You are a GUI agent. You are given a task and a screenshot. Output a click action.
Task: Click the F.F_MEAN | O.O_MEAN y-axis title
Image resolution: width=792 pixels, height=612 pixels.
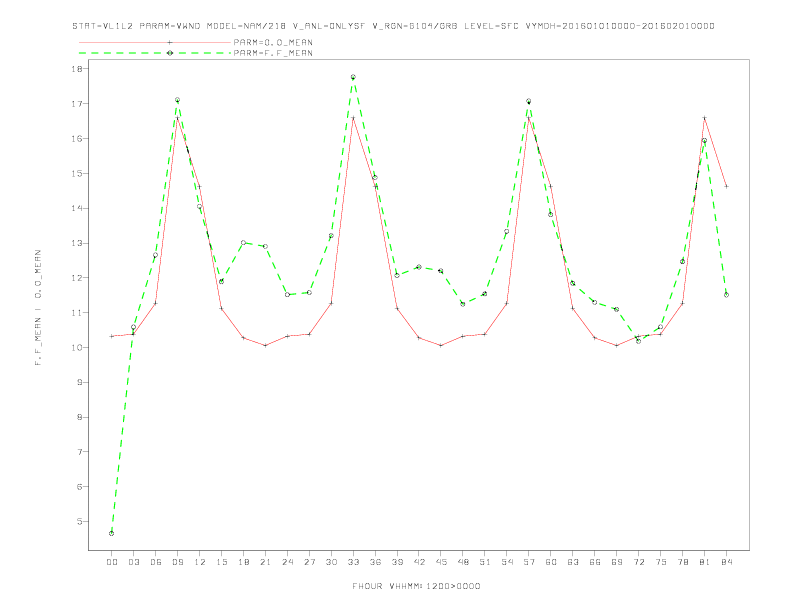click(x=38, y=308)
